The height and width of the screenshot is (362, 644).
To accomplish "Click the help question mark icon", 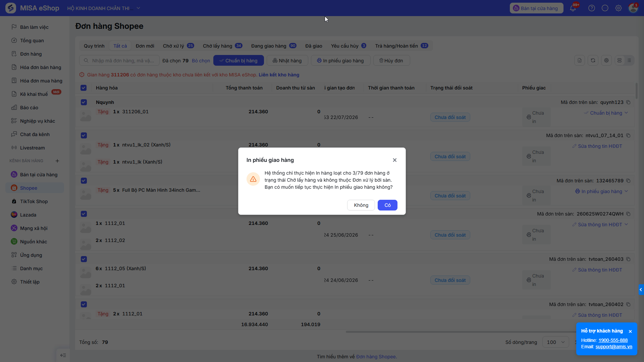I will tap(592, 8).
